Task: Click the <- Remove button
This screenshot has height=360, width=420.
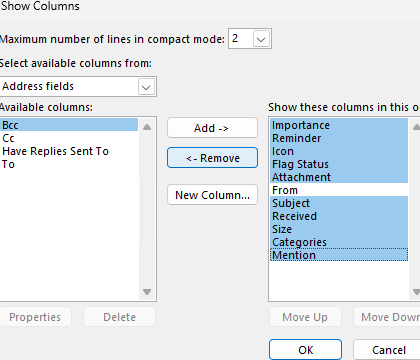Action: 212,158
